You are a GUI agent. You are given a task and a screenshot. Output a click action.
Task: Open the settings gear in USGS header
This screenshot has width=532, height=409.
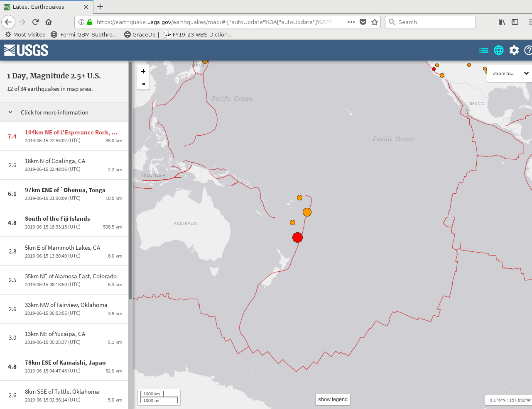click(514, 50)
